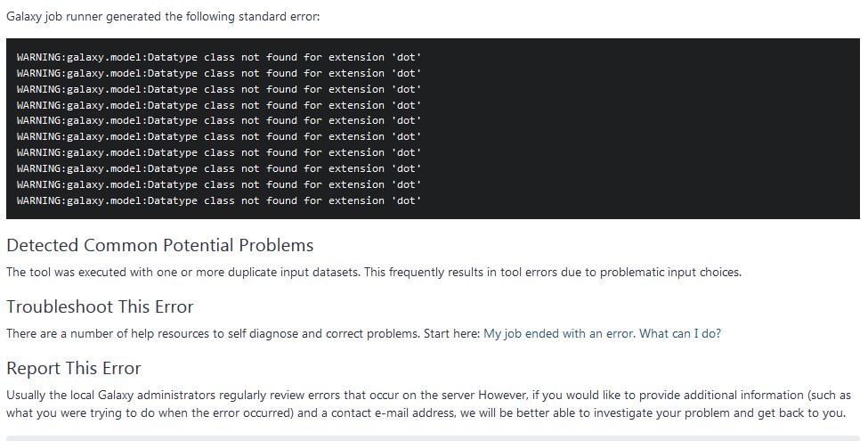Click the last WARNING line in error log

[219, 200]
